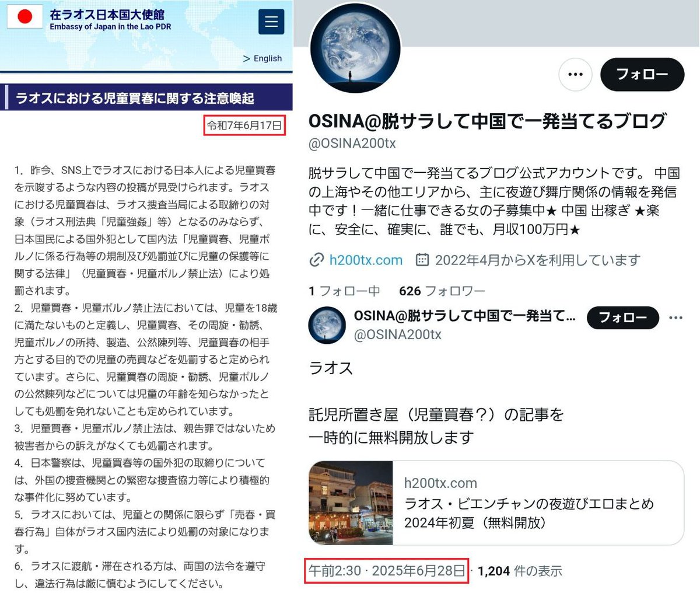Open the 1 following list
Screen dimensions: 700x593
pos(344,290)
